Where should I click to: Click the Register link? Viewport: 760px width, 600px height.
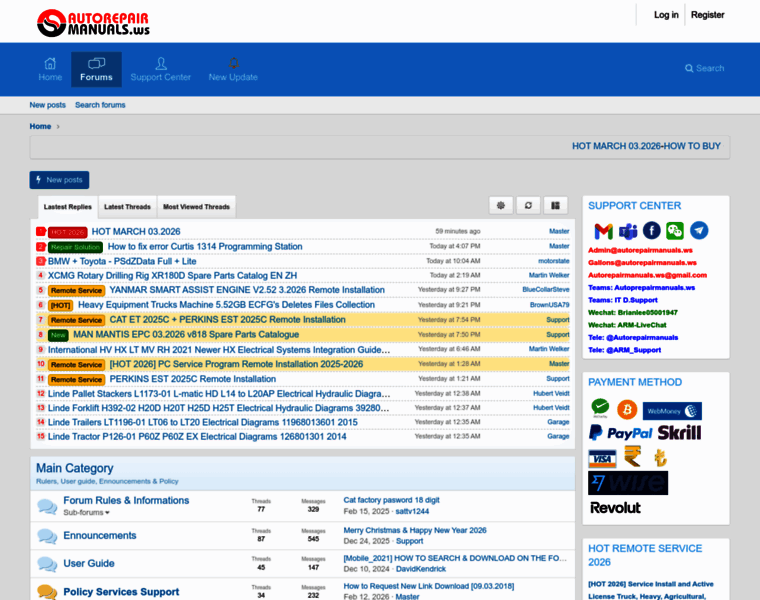[708, 15]
